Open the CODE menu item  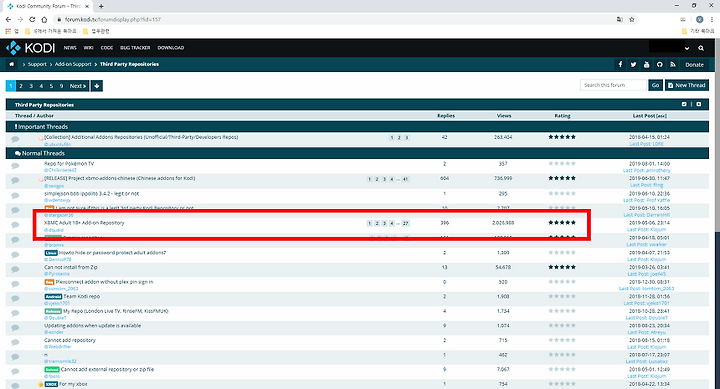pyautogui.click(x=107, y=48)
